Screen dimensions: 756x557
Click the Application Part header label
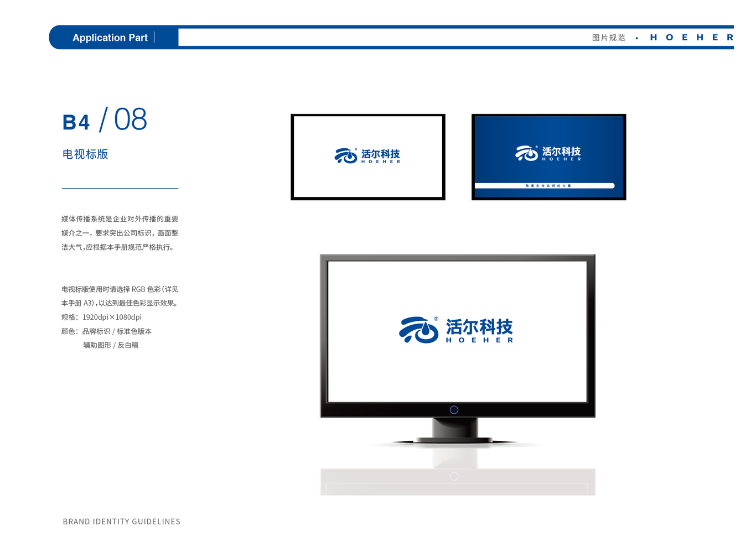pos(110,38)
